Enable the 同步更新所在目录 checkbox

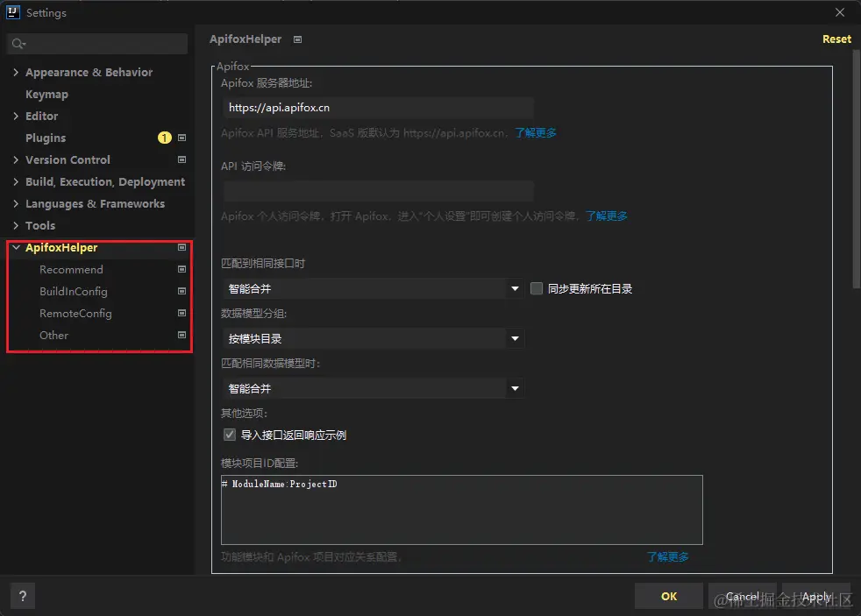pyautogui.click(x=537, y=288)
